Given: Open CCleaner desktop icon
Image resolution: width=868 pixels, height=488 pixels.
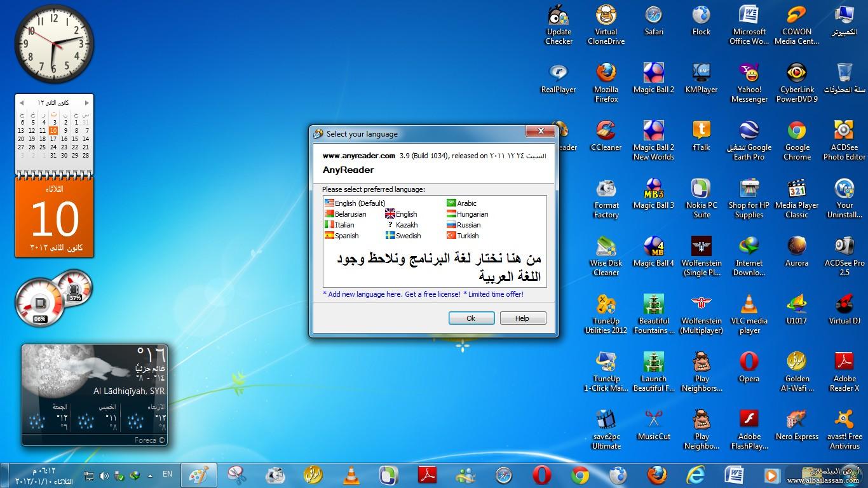Looking at the screenshot, I should [x=606, y=137].
